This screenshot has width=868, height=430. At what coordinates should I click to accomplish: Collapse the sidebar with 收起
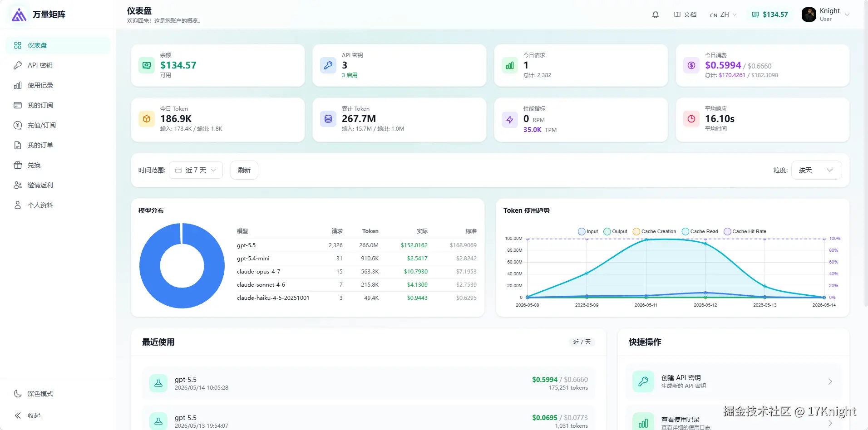click(58, 415)
